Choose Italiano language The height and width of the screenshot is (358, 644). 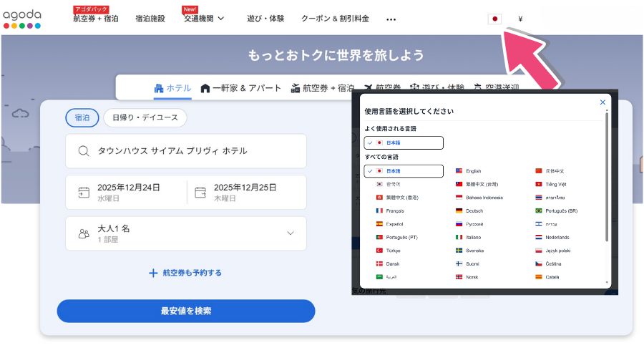(468, 237)
